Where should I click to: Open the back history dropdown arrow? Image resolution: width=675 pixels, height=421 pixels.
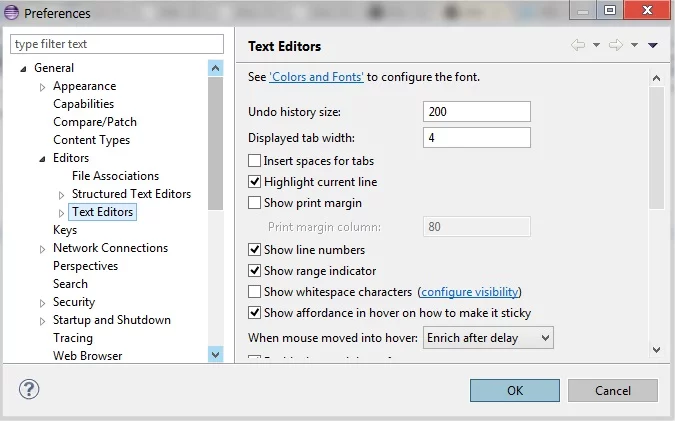click(596, 45)
